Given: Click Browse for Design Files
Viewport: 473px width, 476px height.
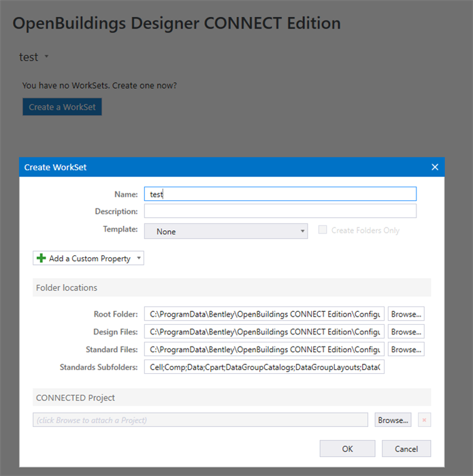Looking at the screenshot, I should pos(406,332).
